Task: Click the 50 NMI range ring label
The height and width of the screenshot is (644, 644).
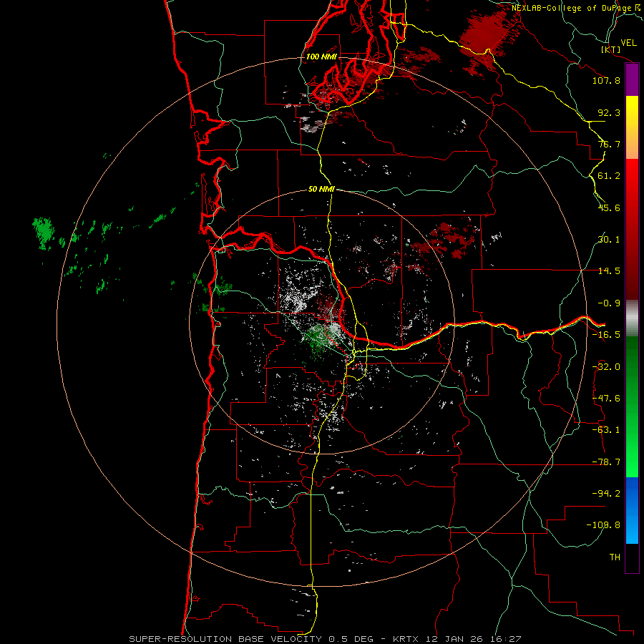Action: point(321,190)
